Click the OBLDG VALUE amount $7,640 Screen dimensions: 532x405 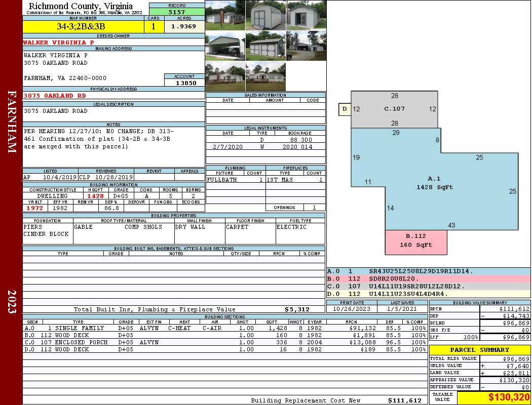pyautogui.click(x=518, y=366)
